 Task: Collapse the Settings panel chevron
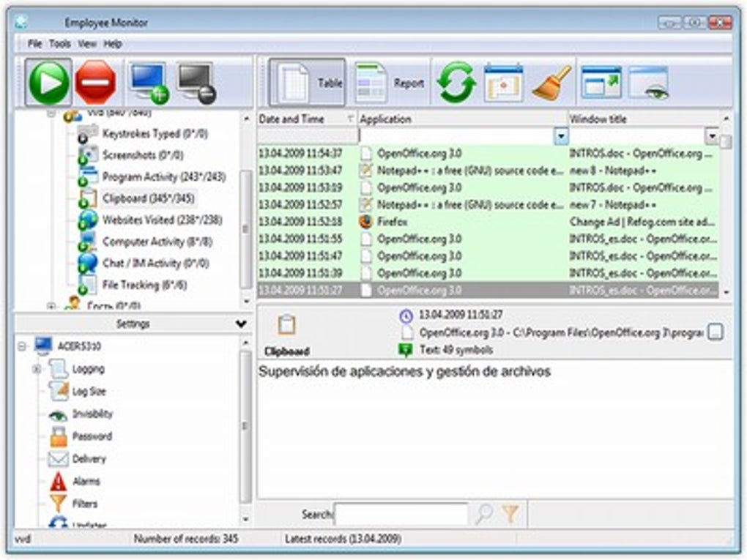(x=241, y=324)
